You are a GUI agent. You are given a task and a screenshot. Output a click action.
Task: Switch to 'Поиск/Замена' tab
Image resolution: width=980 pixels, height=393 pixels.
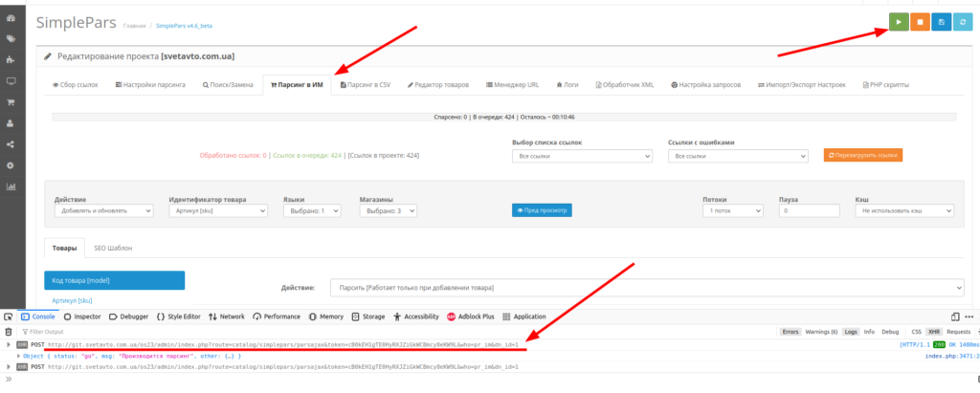tap(228, 85)
